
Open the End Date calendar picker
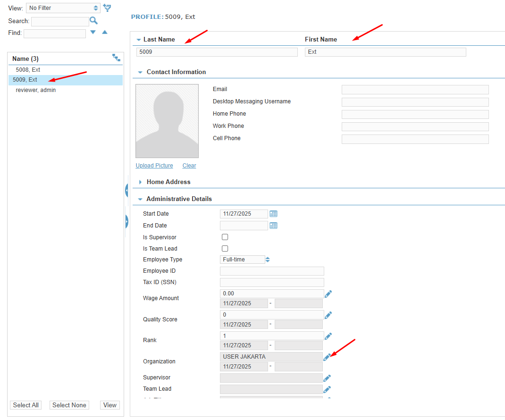click(273, 226)
